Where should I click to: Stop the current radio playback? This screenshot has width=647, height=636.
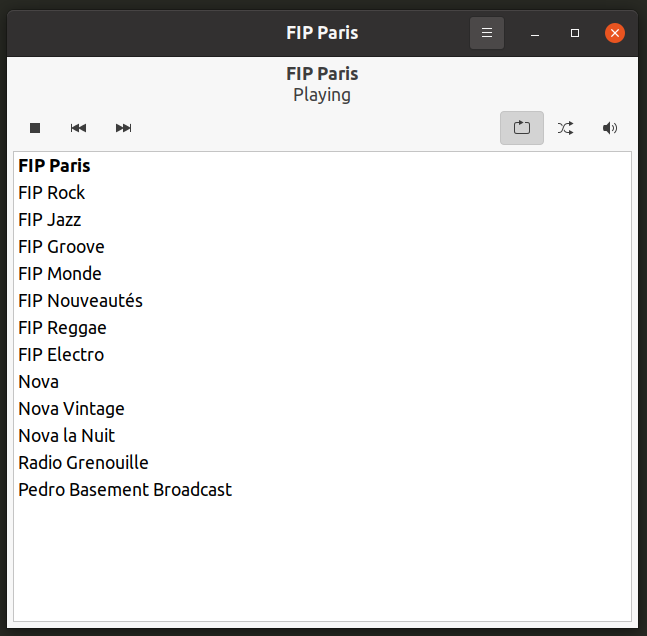pyautogui.click(x=35, y=128)
